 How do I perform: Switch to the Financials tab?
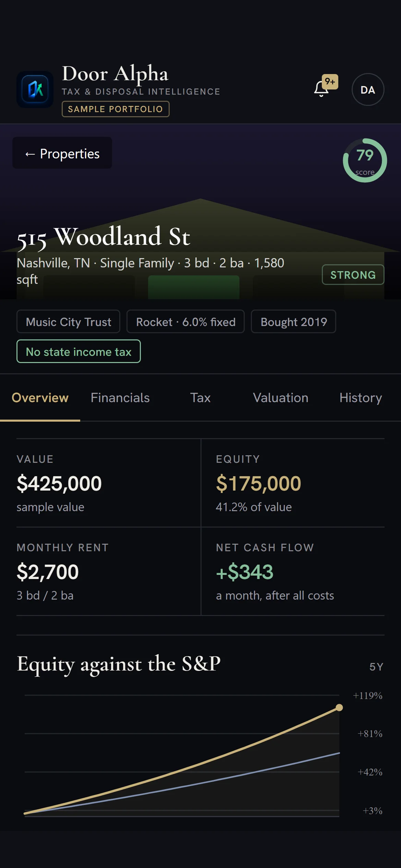(120, 398)
